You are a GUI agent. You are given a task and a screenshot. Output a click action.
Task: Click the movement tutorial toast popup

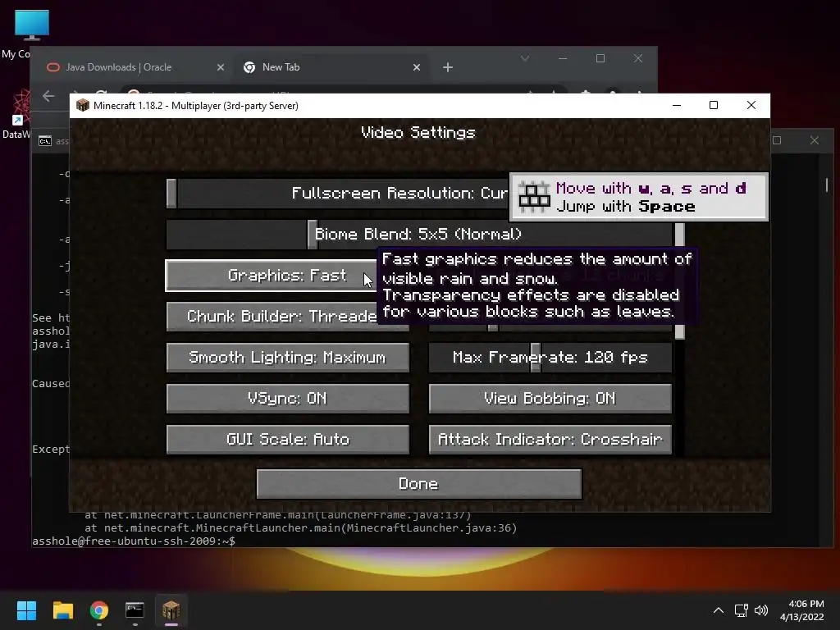pos(638,197)
